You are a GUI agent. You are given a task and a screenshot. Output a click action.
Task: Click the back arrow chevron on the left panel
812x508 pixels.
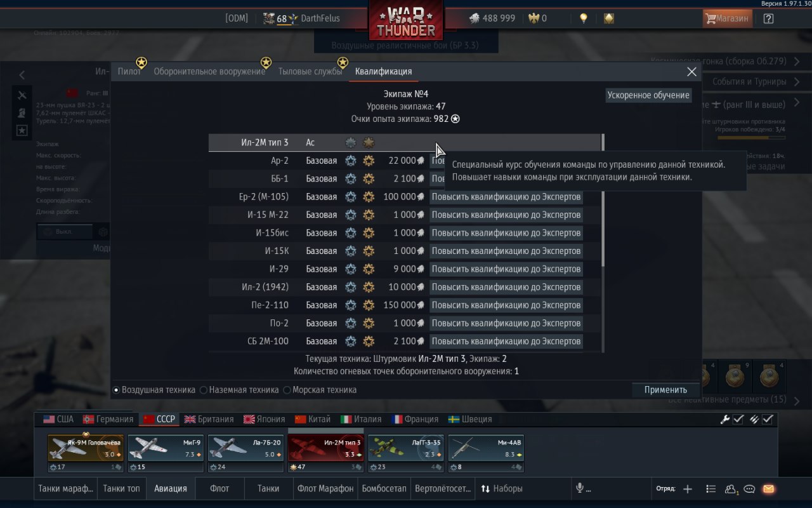pos(22,75)
